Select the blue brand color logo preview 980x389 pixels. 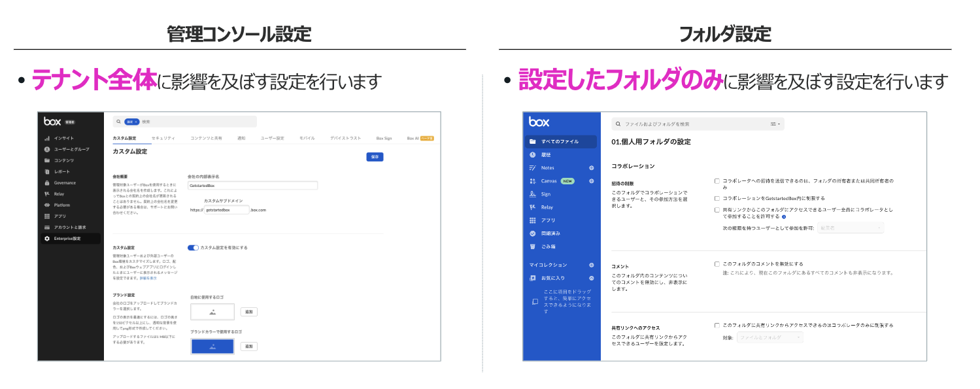pyautogui.click(x=212, y=346)
